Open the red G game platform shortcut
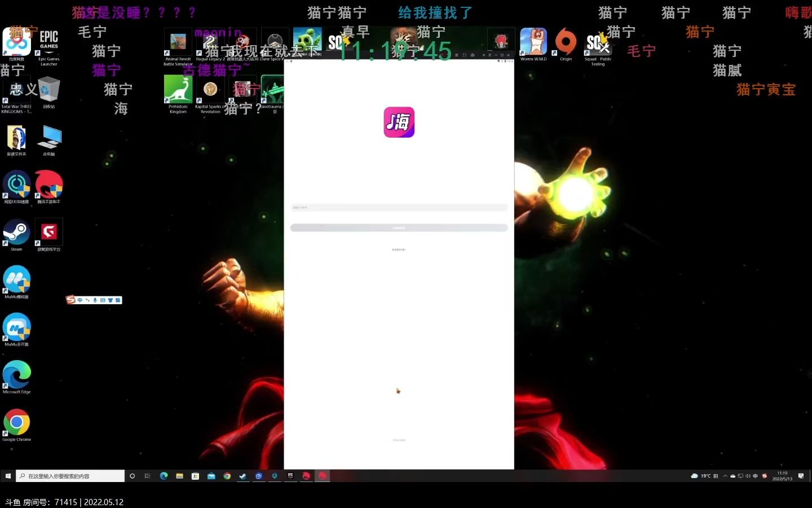 click(49, 235)
